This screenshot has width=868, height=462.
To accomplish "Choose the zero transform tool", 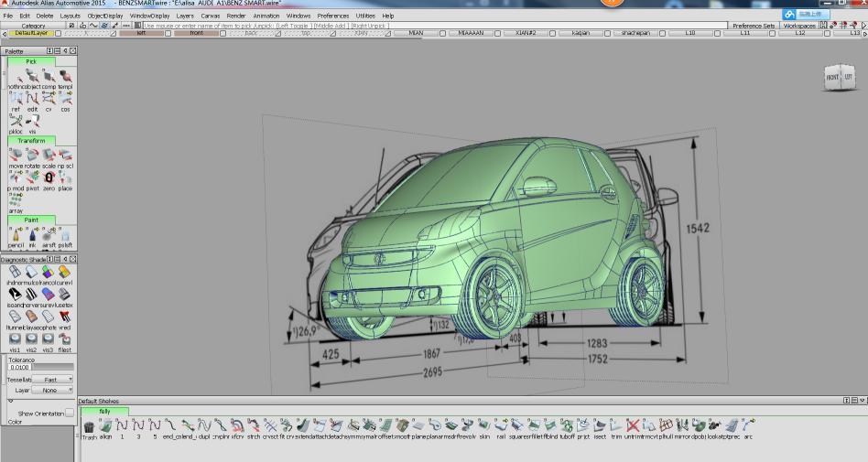I will click(49, 177).
